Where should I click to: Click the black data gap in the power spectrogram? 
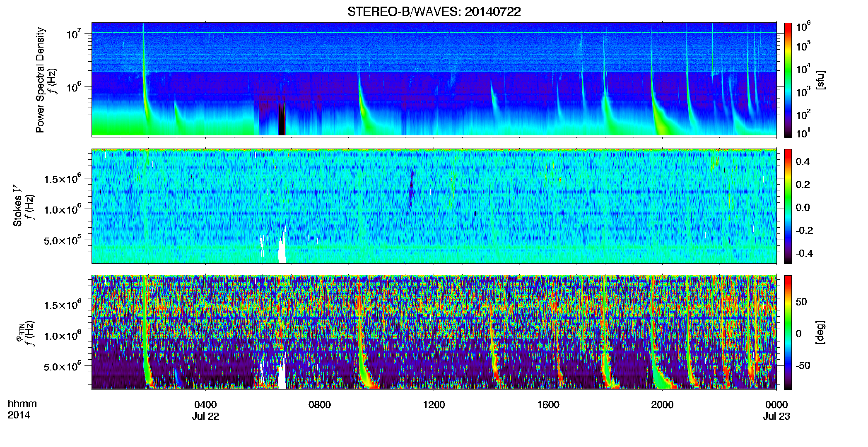pyautogui.click(x=282, y=119)
